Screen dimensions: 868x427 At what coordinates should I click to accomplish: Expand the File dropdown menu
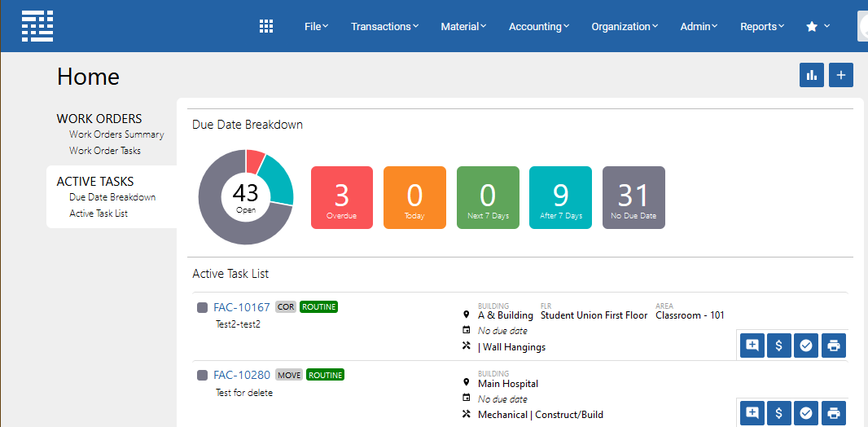316,26
